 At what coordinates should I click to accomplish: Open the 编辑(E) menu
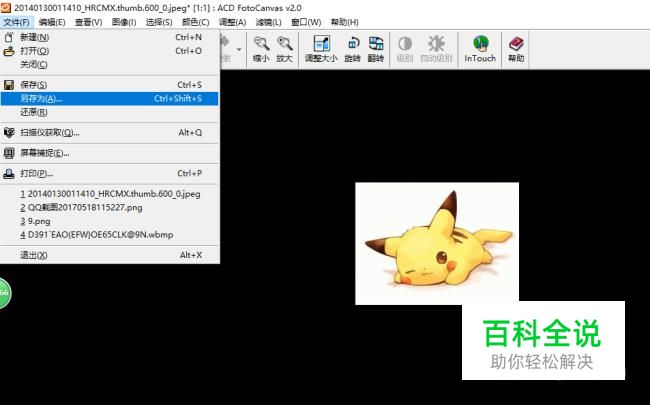click(x=52, y=22)
